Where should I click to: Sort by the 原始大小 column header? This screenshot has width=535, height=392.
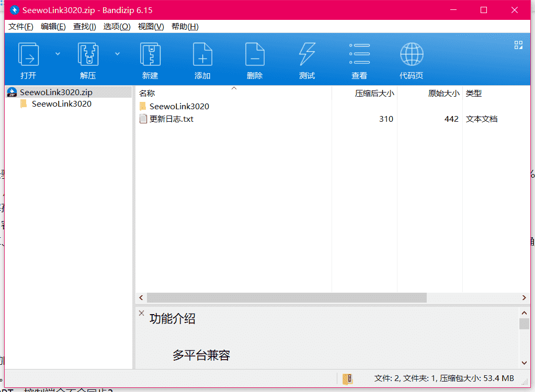tap(444, 93)
